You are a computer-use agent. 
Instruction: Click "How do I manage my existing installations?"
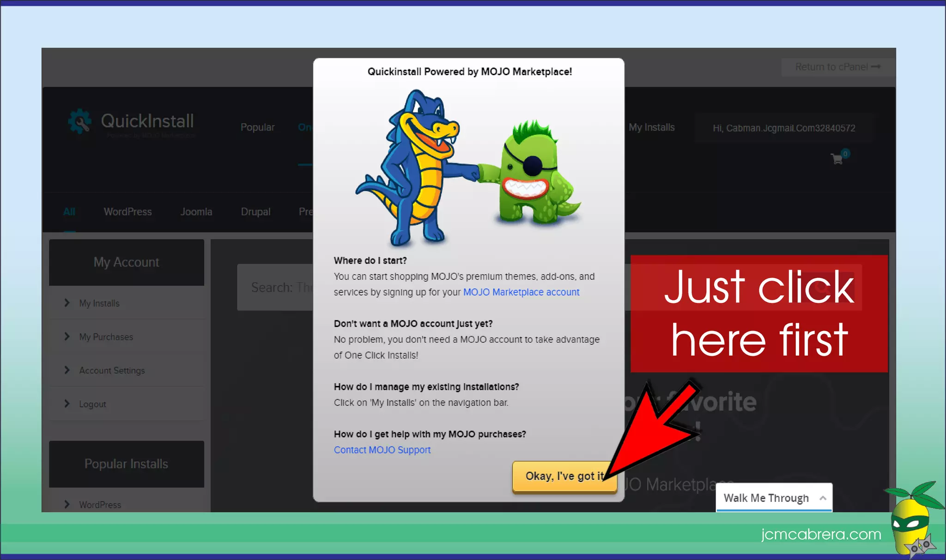click(426, 387)
